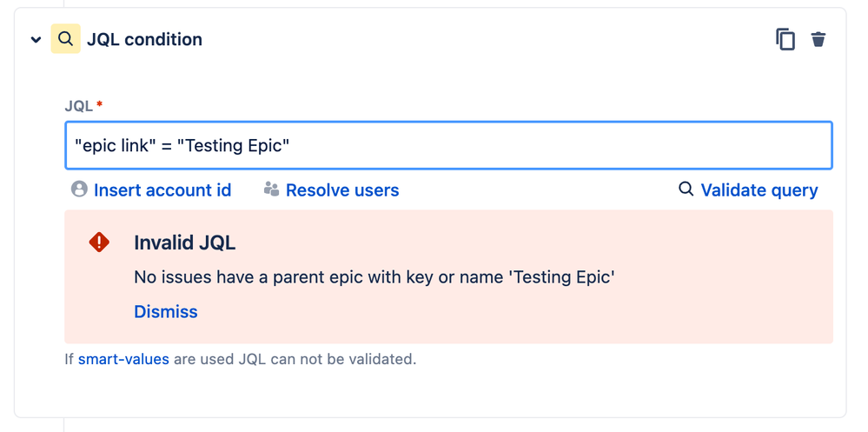This screenshot has width=868, height=432.
Task: Run Validate query
Action: click(759, 190)
